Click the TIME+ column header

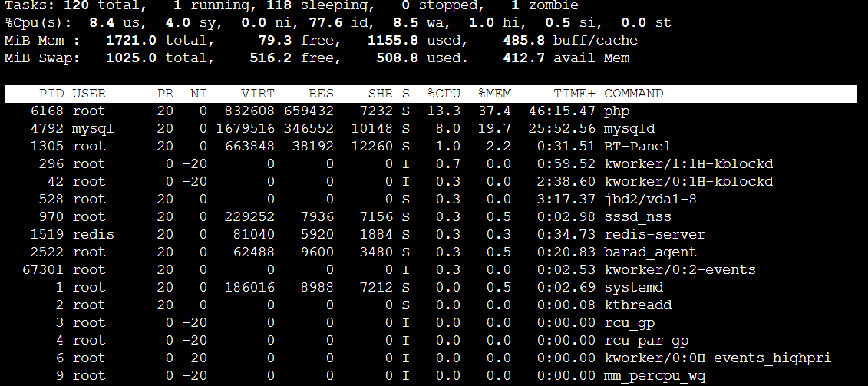(x=575, y=94)
